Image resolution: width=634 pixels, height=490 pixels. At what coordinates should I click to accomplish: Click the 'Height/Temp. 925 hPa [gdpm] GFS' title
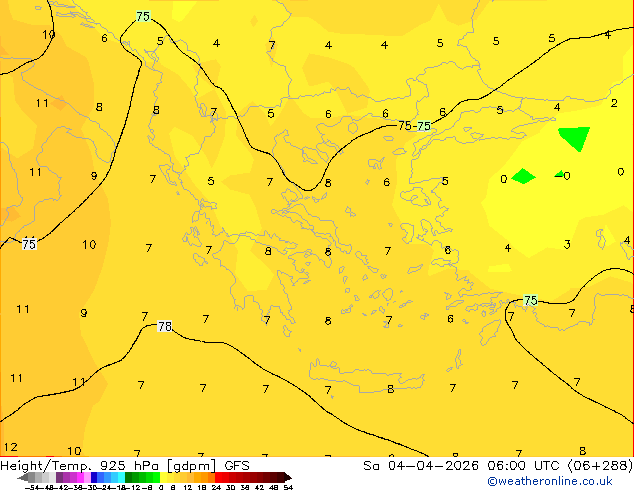(125, 465)
